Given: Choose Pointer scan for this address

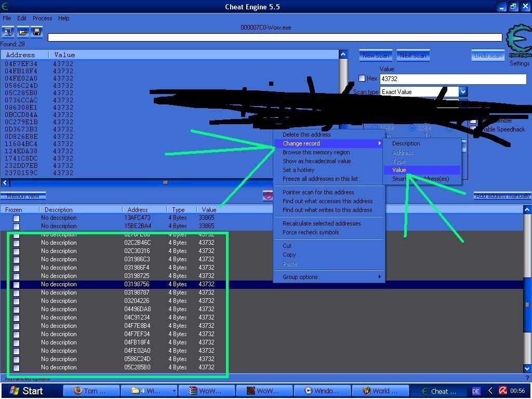Looking at the screenshot, I should 329,192.
